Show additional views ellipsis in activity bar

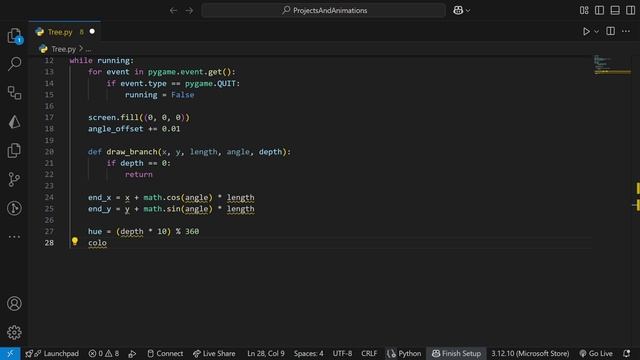coord(14,237)
